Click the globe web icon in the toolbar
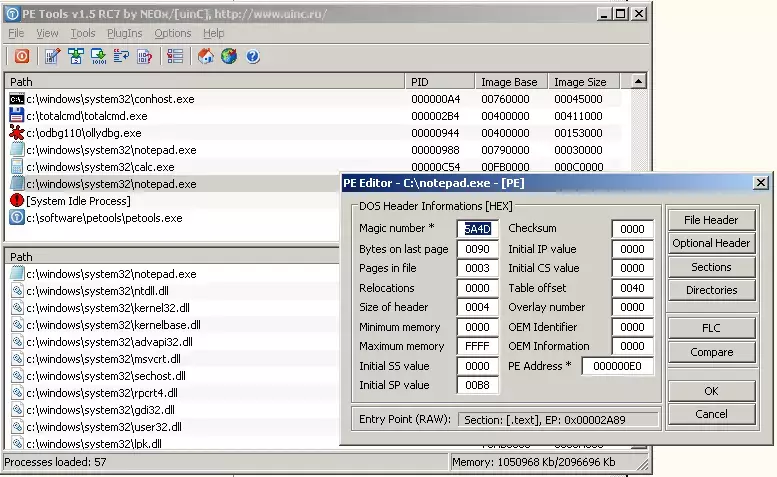This screenshot has width=777, height=477. pyautogui.click(x=228, y=56)
